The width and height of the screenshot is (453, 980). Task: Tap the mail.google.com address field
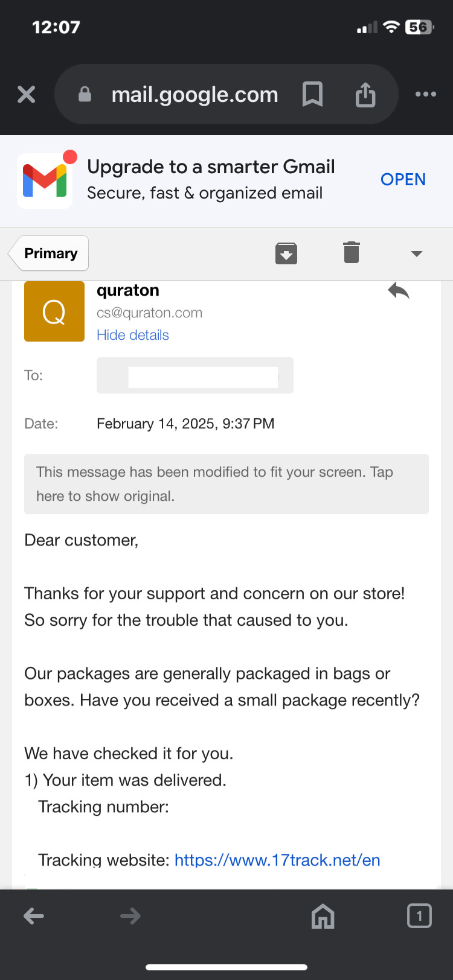tap(194, 95)
